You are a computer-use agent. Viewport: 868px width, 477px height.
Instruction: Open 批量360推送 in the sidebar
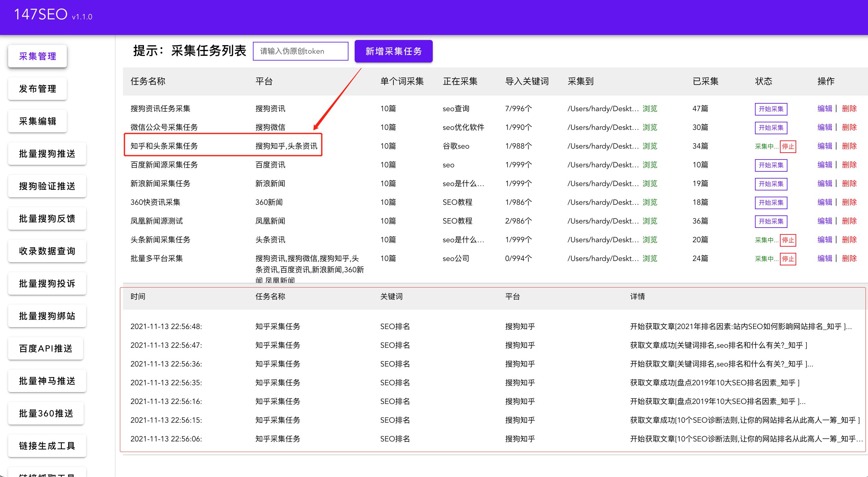click(x=46, y=413)
